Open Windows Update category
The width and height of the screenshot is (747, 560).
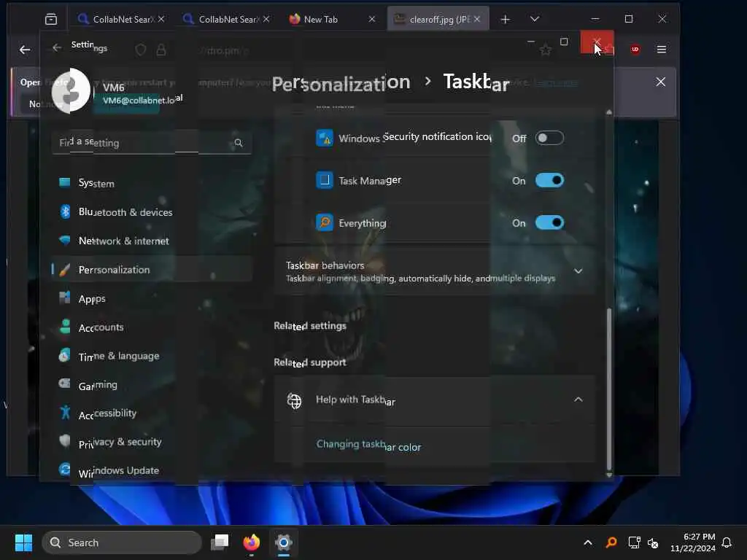coord(152,470)
